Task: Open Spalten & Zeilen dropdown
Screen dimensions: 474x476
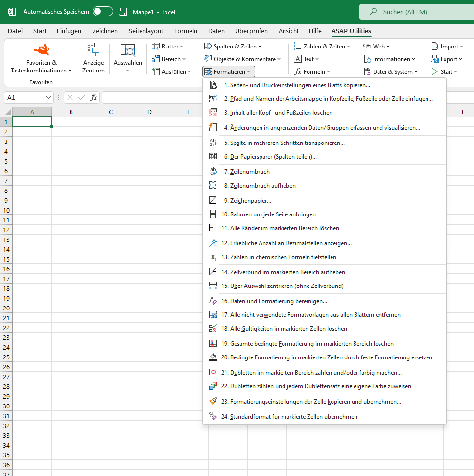Action: pyautogui.click(x=233, y=46)
